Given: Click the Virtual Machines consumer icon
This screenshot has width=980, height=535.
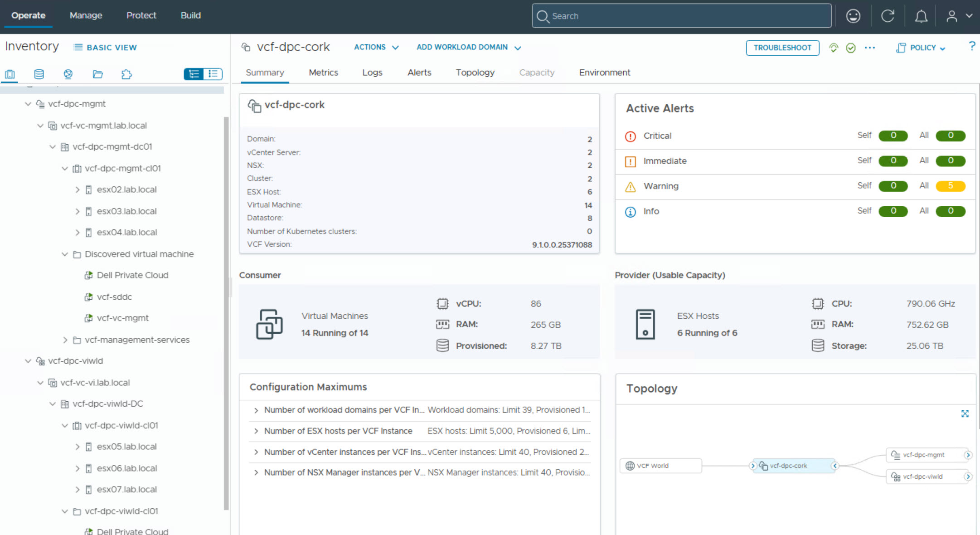Looking at the screenshot, I should click(269, 324).
